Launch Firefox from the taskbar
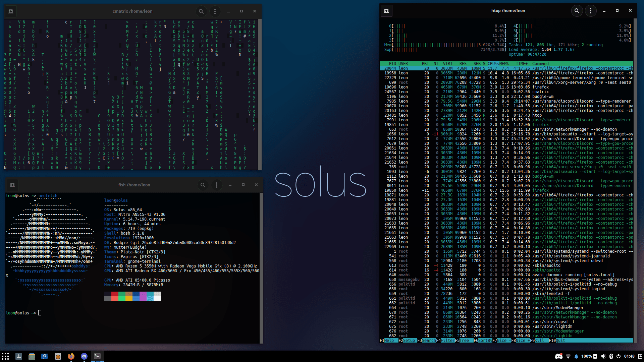The height and width of the screenshot is (362, 644). pyautogui.click(x=71, y=356)
